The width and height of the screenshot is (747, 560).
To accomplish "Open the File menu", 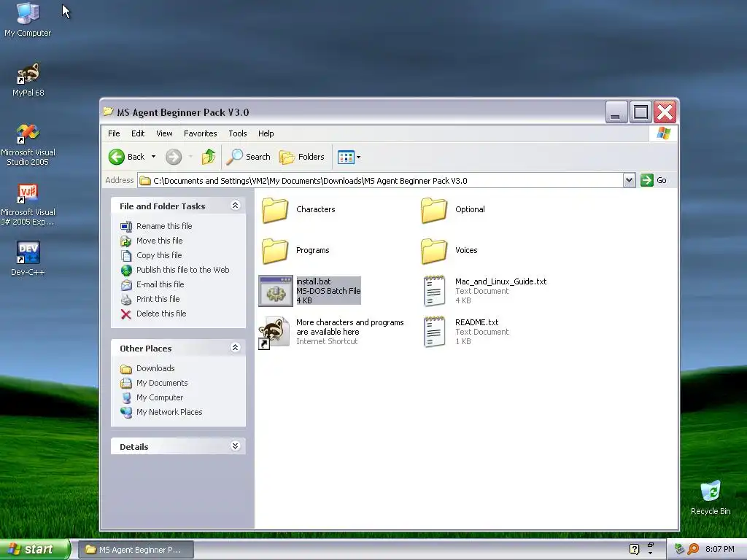I will pyautogui.click(x=114, y=133).
